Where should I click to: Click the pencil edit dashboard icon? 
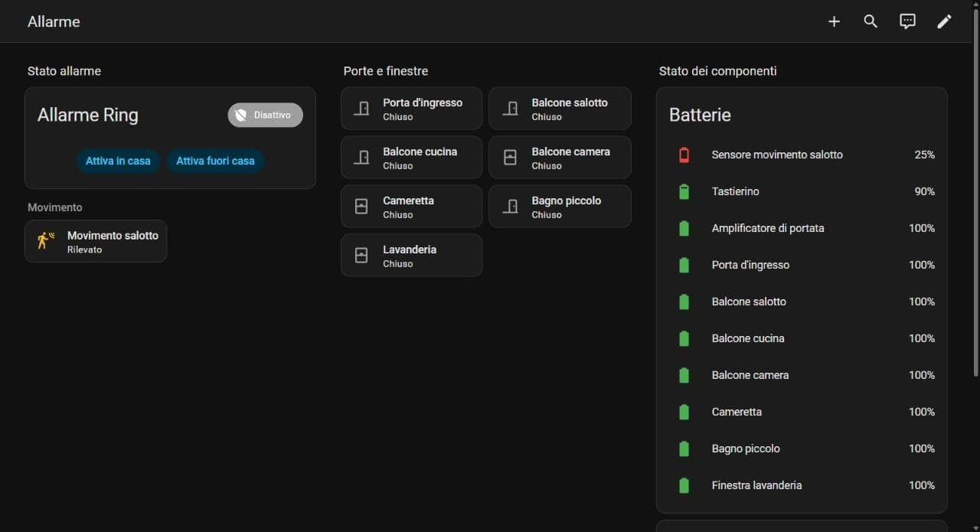pyautogui.click(x=944, y=21)
